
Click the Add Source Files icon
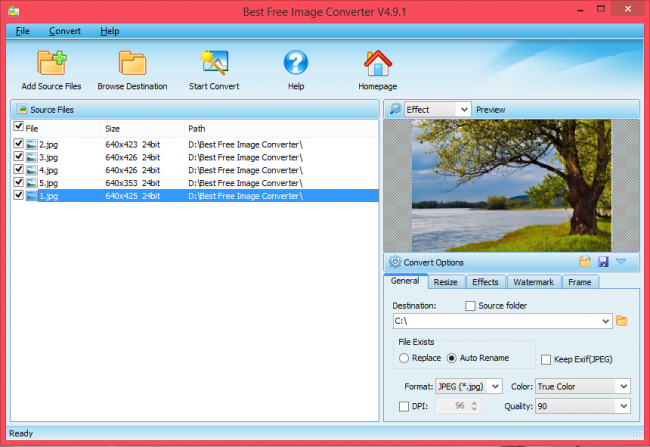[51, 63]
